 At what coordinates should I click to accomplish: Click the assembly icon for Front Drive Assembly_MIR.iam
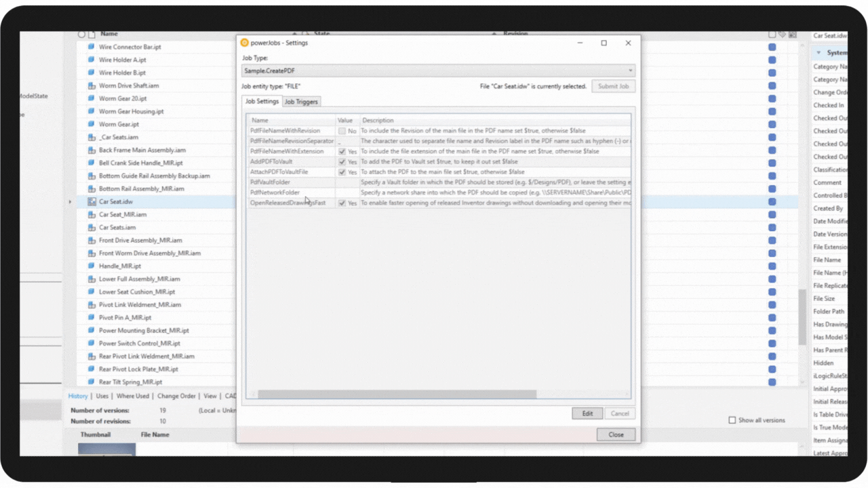coord(92,241)
